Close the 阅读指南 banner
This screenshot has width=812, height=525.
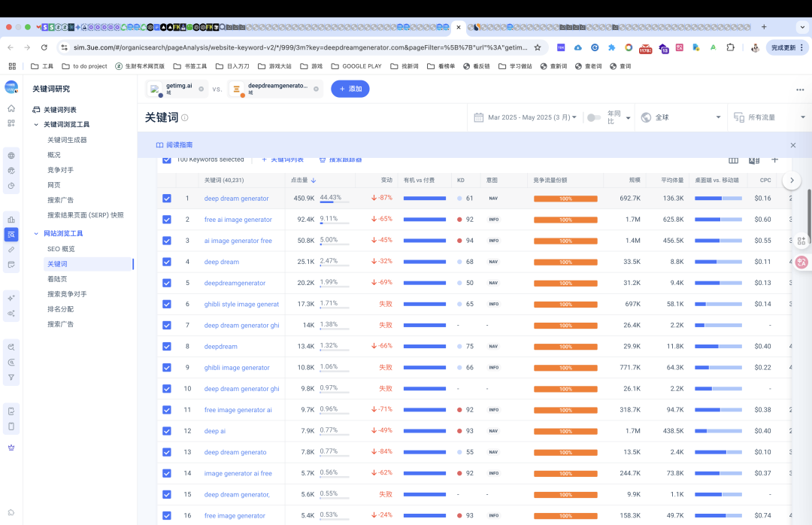pyautogui.click(x=793, y=145)
